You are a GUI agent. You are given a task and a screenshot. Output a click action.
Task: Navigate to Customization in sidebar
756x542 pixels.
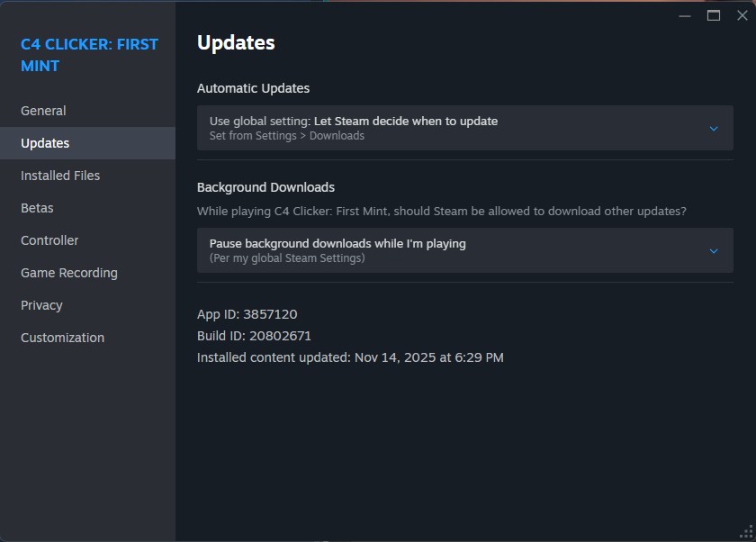tap(62, 338)
